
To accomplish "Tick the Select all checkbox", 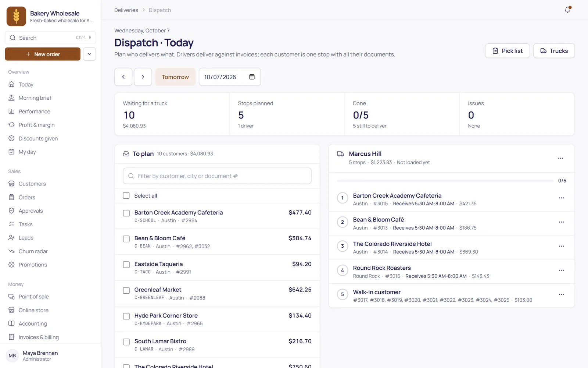I will pyautogui.click(x=126, y=195).
